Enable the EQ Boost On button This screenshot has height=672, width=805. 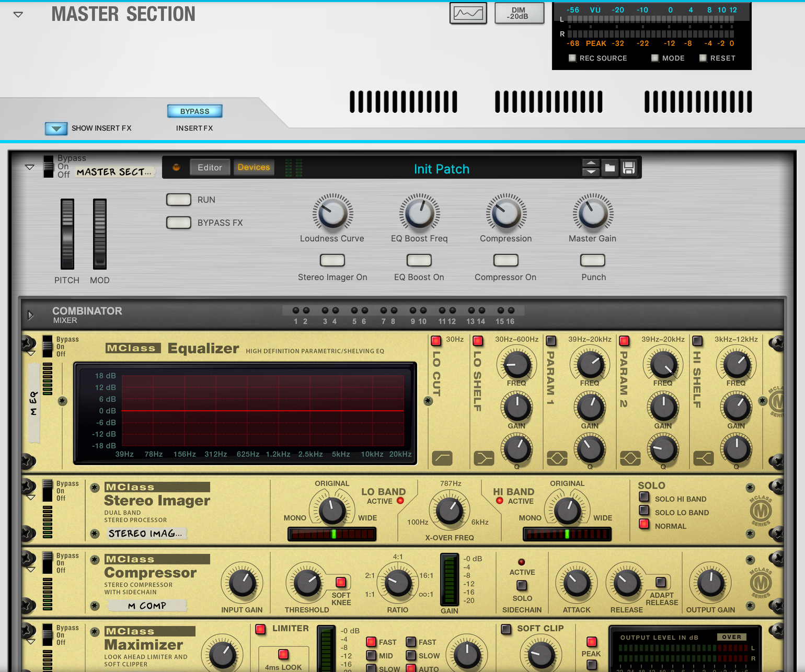419,260
